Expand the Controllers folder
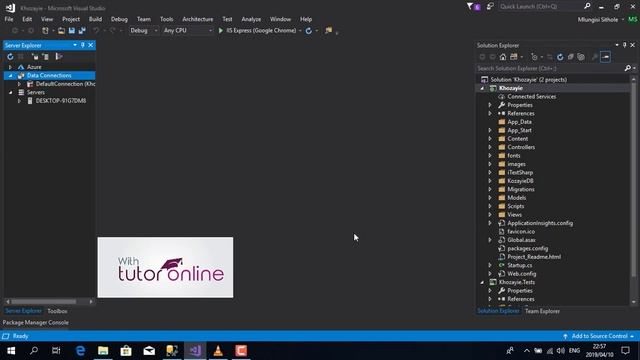Screen dimensions: 640x360 coord(490,147)
